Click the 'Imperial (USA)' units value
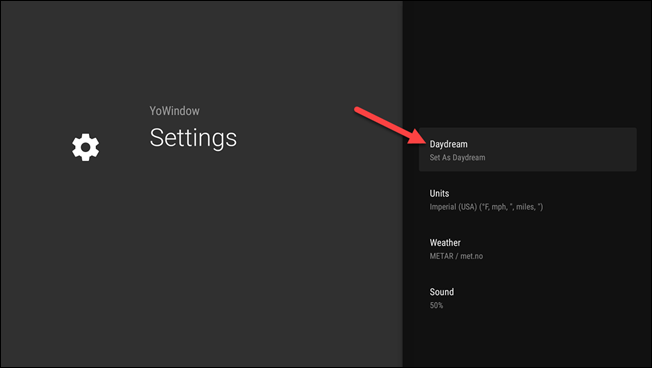Viewport: 652px width, 368px height. click(x=486, y=207)
